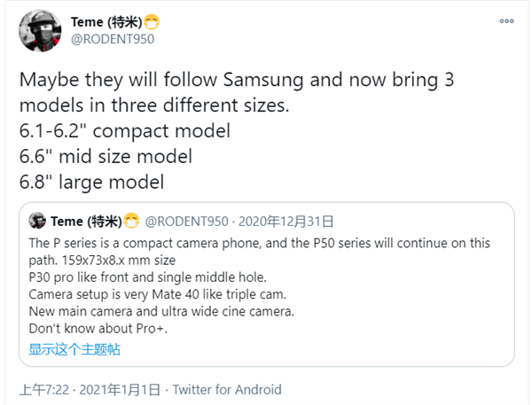Click the @RODENT950 handle in the quoted tweet
This screenshot has height=405, width=532.
tap(189, 220)
